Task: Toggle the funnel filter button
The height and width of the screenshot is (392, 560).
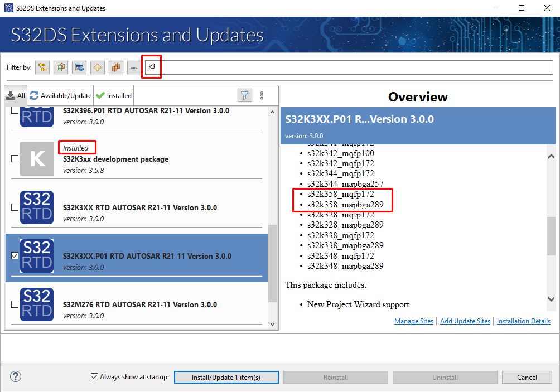Action: point(244,95)
